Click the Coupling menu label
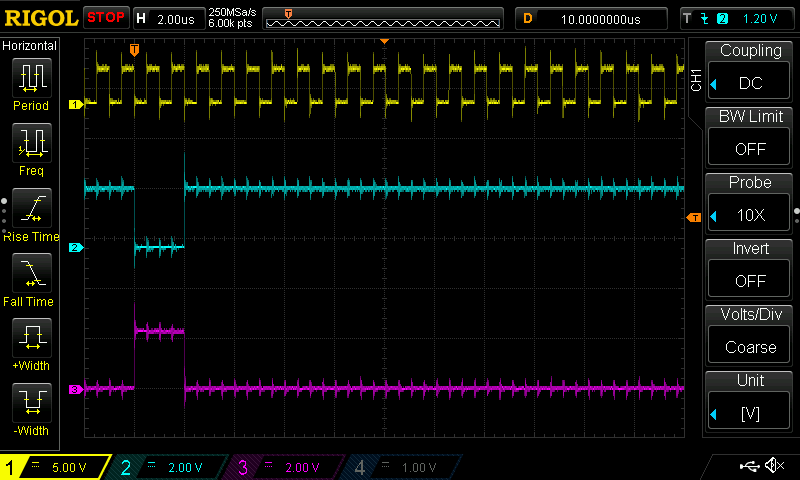The height and width of the screenshot is (480, 800). (x=751, y=50)
